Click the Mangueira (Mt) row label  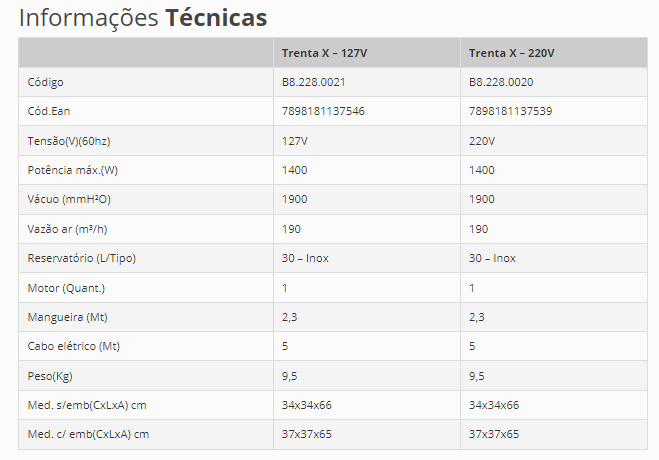[67, 317]
